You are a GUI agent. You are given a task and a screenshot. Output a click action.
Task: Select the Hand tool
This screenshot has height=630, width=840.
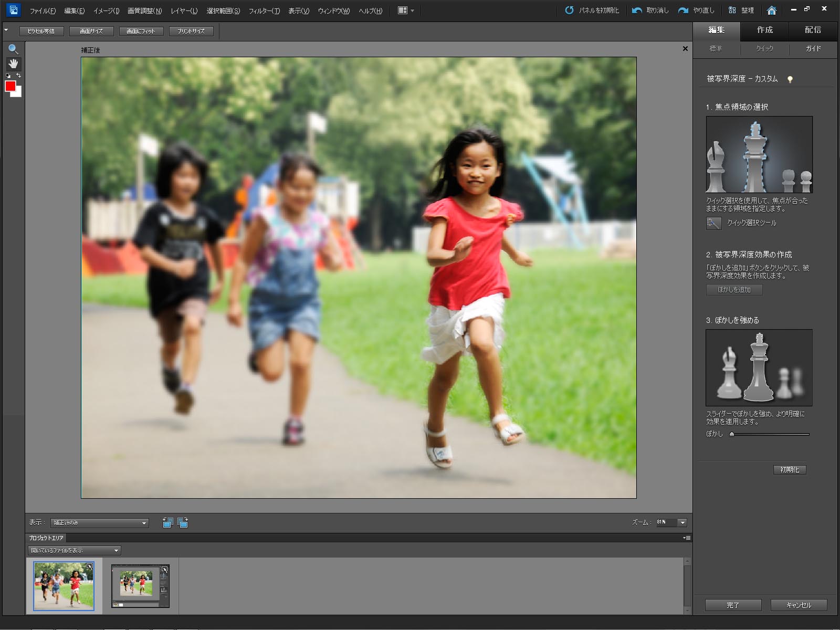pos(13,64)
